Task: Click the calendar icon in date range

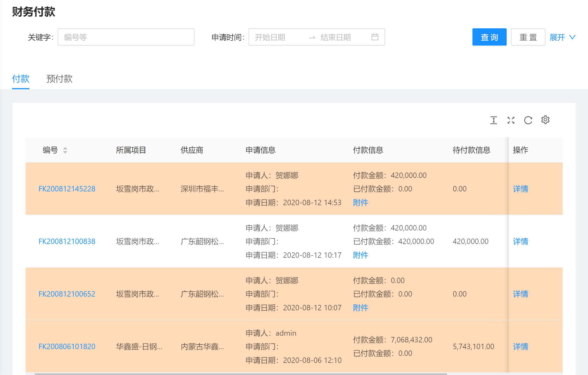Action: click(x=375, y=37)
